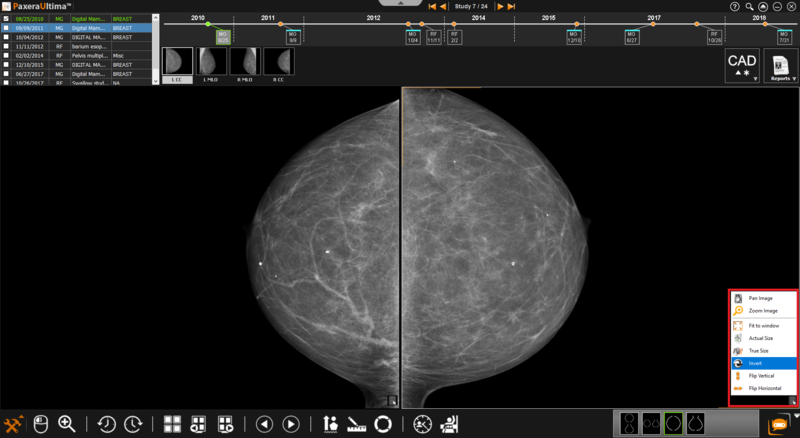Check the 08/25/2010 study checkbox
Viewport: 800px width, 438px height.
tap(6, 19)
